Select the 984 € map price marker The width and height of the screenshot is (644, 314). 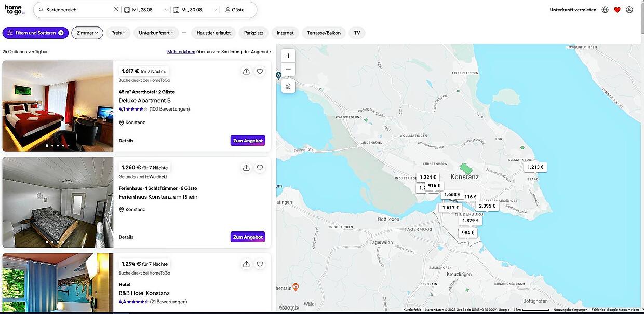tap(468, 233)
